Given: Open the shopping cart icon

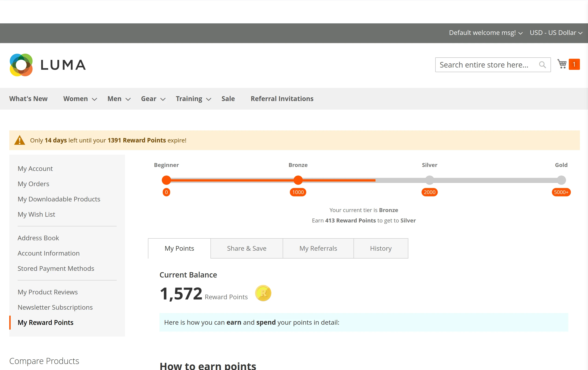Looking at the screenshot, I should pyautogui.click(x=562, y=64).
